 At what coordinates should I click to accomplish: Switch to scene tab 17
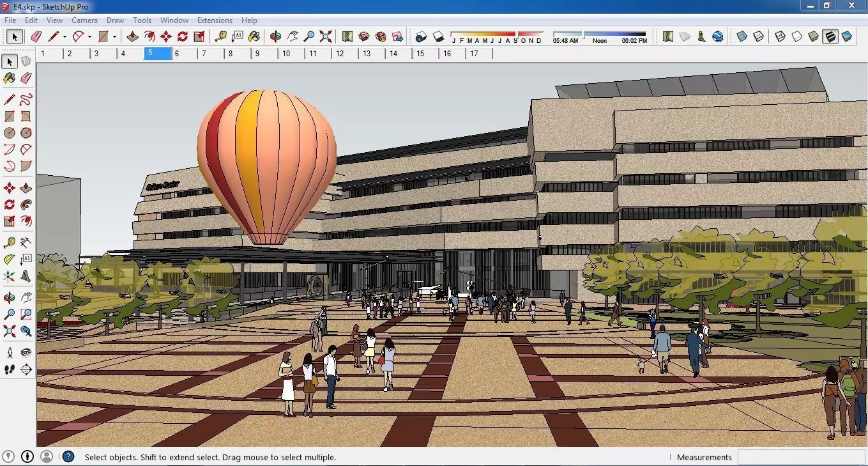tap(479, 54)
